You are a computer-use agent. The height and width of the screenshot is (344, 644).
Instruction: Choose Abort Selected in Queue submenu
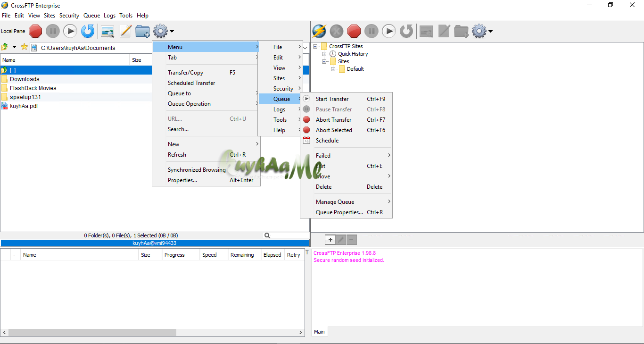[346, 130]
